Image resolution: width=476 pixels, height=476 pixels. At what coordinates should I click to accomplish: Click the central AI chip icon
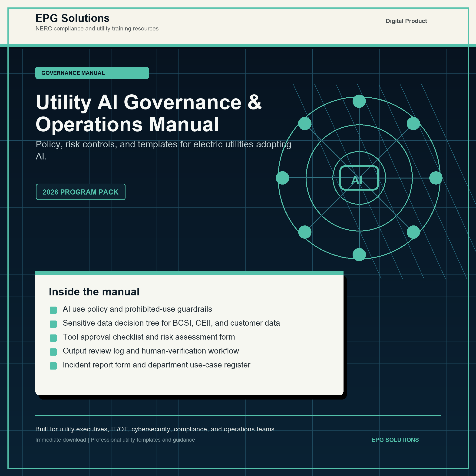(x=359, y=178)
